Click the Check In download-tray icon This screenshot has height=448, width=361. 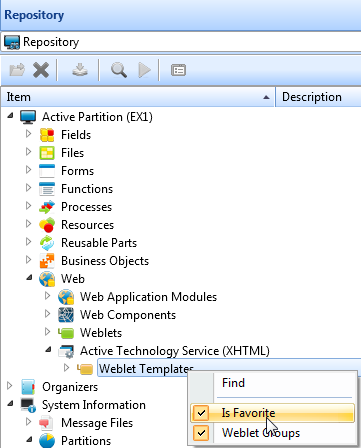80,70
